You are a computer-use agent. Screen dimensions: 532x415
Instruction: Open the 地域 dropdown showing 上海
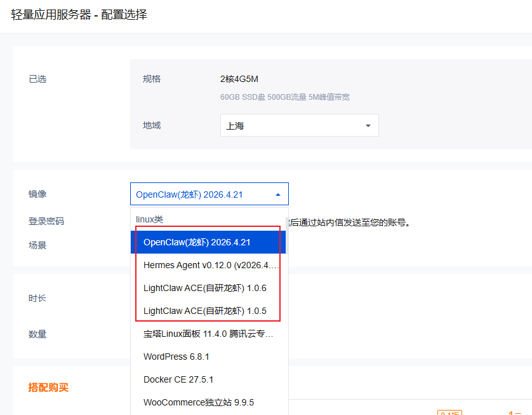299,125
